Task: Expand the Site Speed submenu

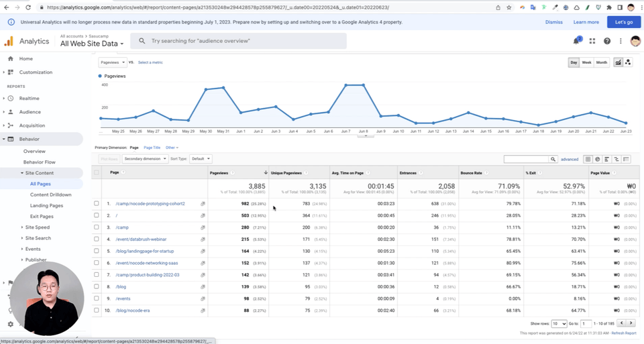Action: coord(37,227)
